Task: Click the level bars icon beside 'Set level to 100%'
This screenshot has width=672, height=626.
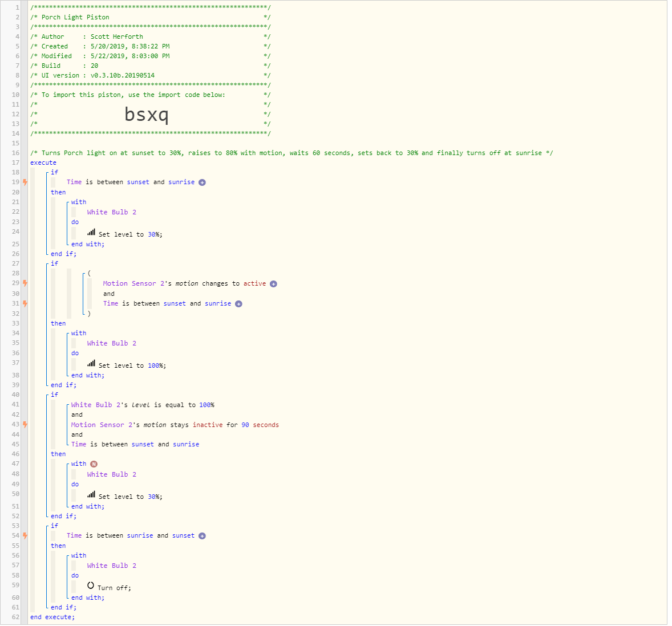Action: tap(91, 364)
